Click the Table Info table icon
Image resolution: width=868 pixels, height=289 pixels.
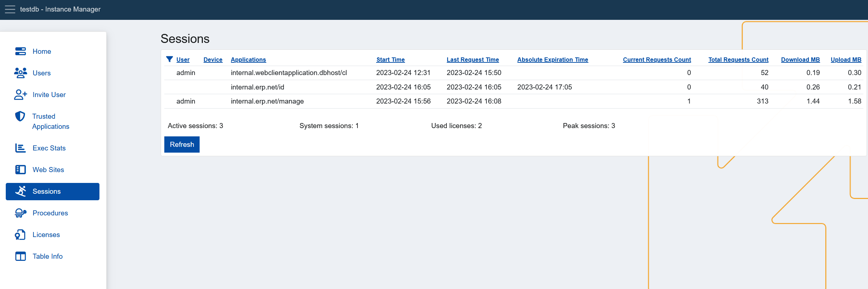[21, 256]
